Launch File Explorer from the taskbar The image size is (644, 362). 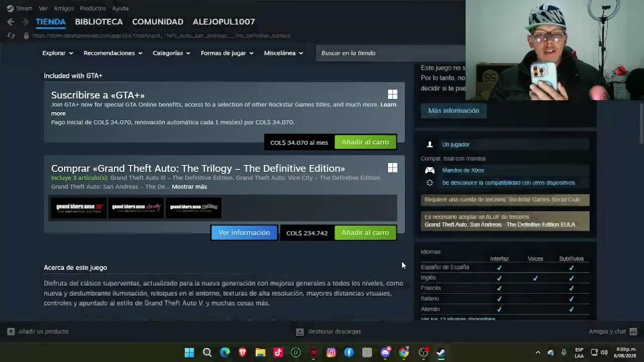tap(260, 352)
